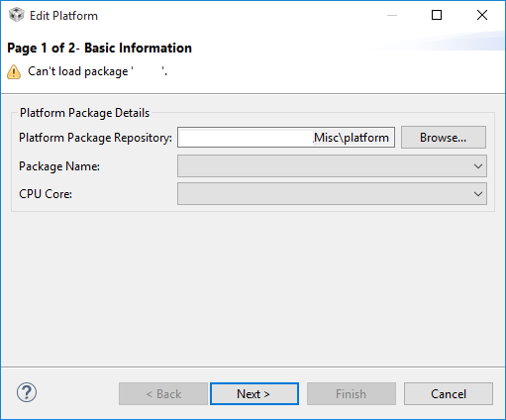Open the Package Name combo box field
Image resolution: width=506 pixels, height=420 pixels.
(x=332, y=166)
